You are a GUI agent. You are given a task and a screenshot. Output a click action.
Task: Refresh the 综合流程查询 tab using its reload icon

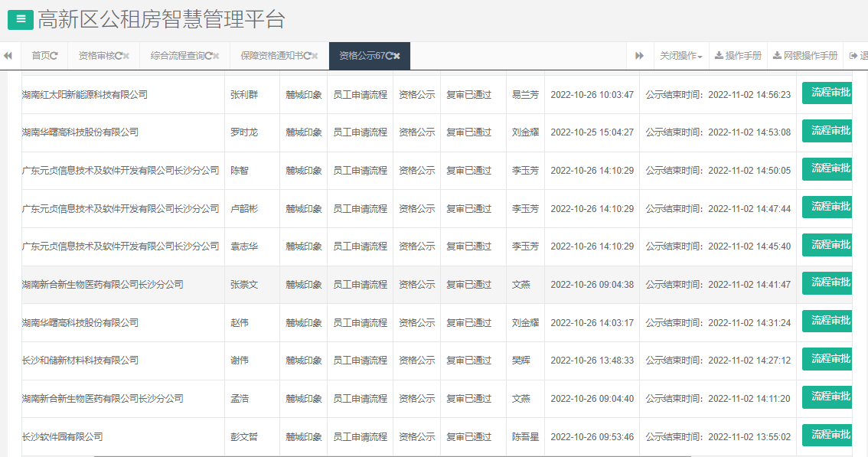tap(210, 55)
